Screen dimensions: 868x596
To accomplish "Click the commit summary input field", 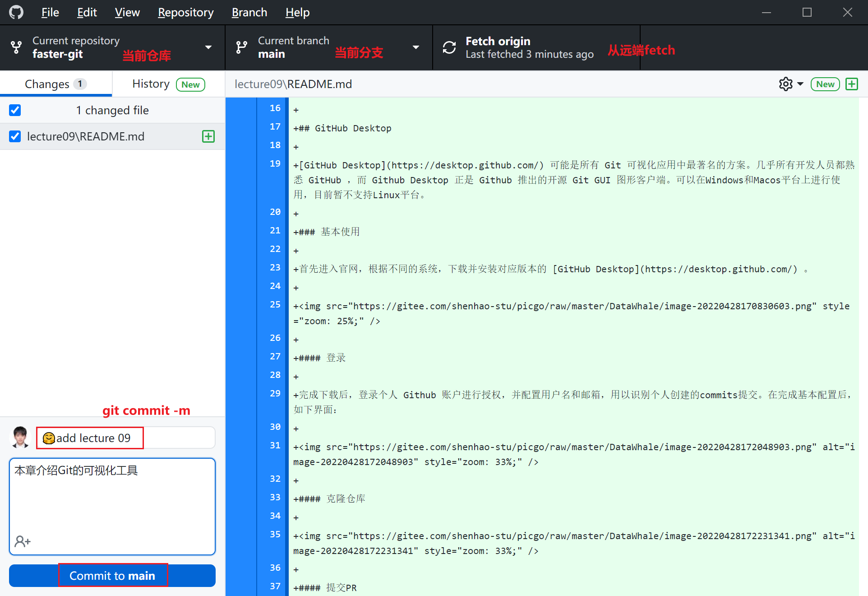I will tap(125, 438).
